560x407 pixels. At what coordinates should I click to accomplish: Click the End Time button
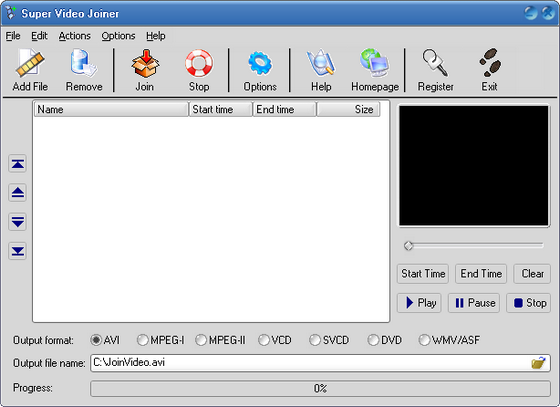tap(481, 274)
